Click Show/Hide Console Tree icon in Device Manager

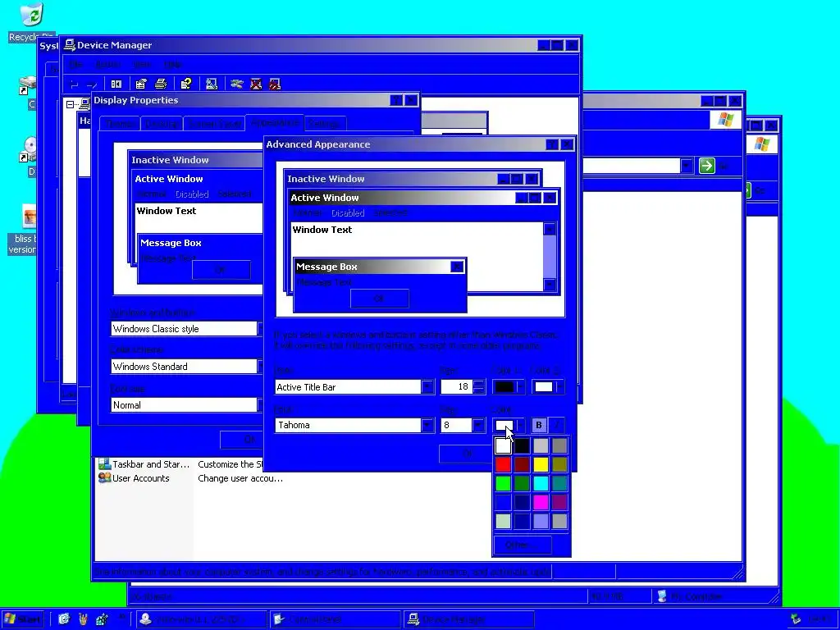[116, 84]
